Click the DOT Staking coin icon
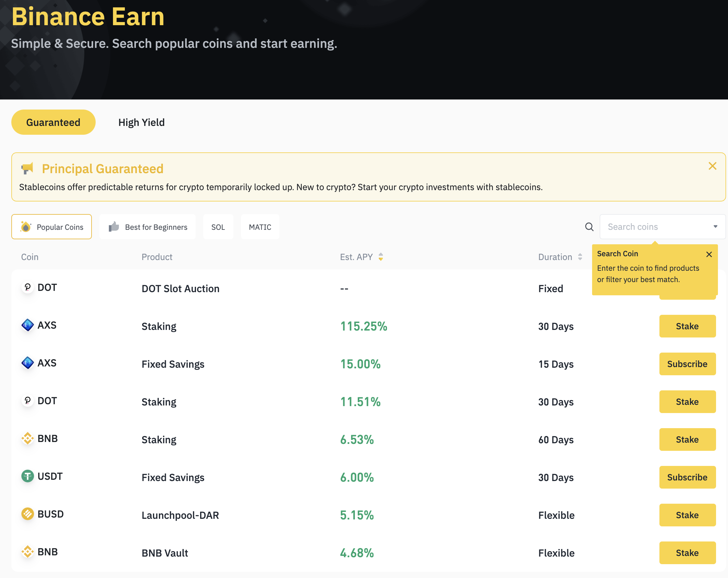 coord(28,401)
